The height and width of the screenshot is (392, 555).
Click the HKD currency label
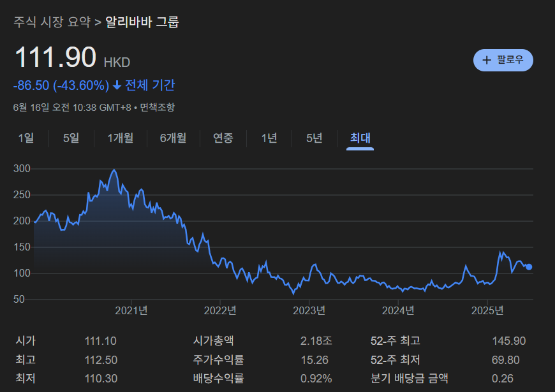pyautogui.click(x=117, y=63)
